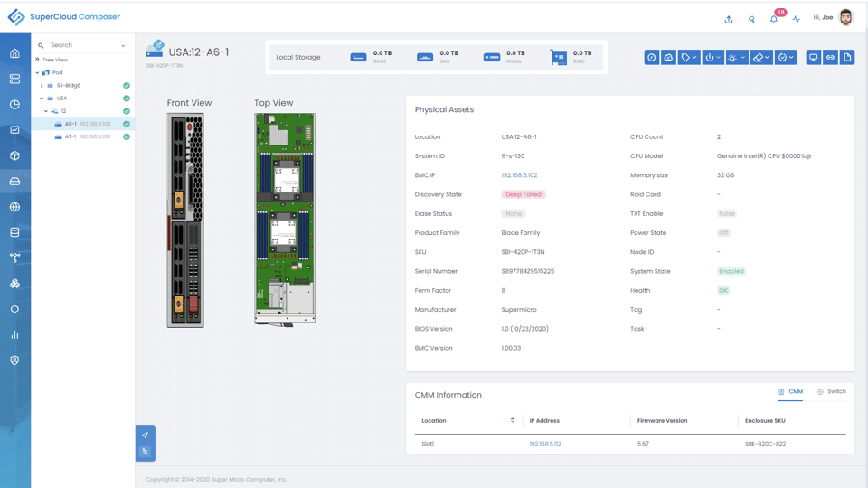Open the database cylinder sidebar icon
Screen dimensions: 868x488
click(15, 232)
